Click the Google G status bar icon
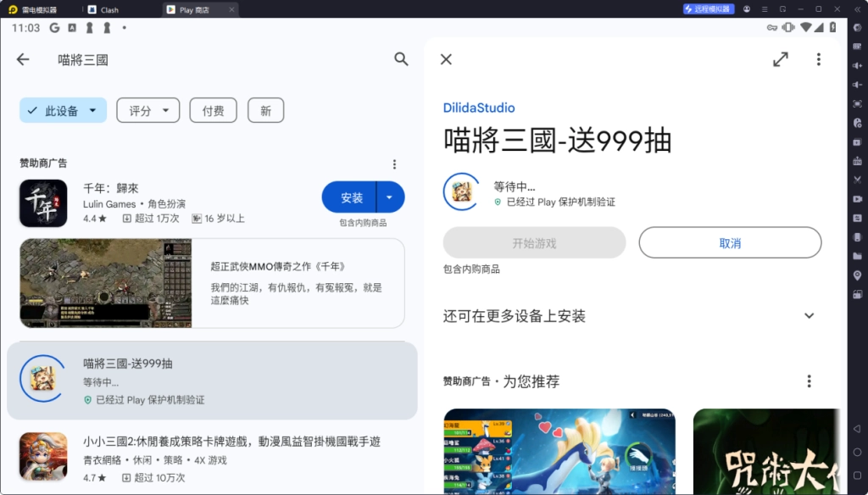This screenshot has width=868, height=495. [x=54, y=28]
